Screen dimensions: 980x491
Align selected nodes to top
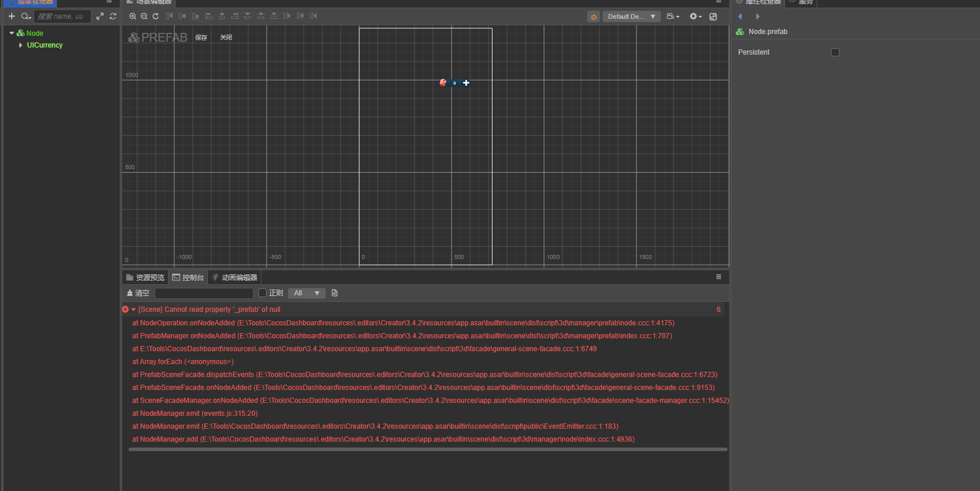pos(169,16)
